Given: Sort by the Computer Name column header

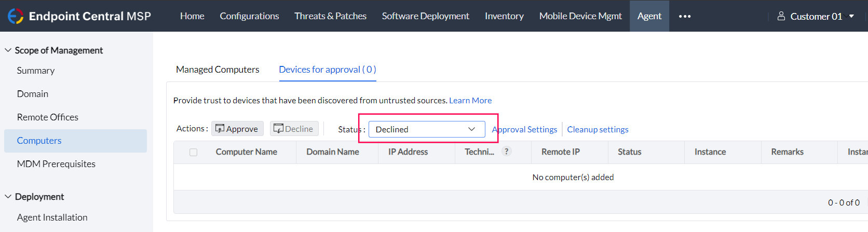Looking at the screenshot, I should (x=246, y=152).
